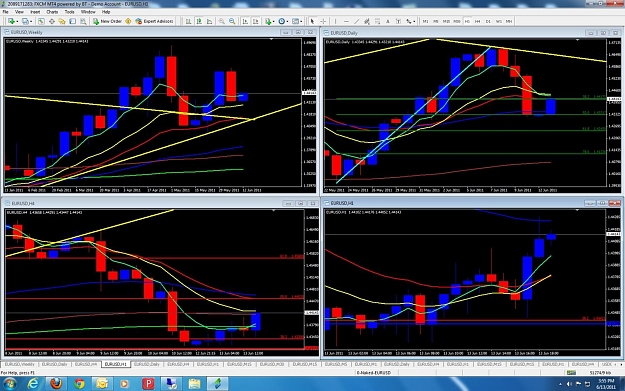
Task: Open the Insert menu
Action: pyautogui.click(x=35, y=12)
